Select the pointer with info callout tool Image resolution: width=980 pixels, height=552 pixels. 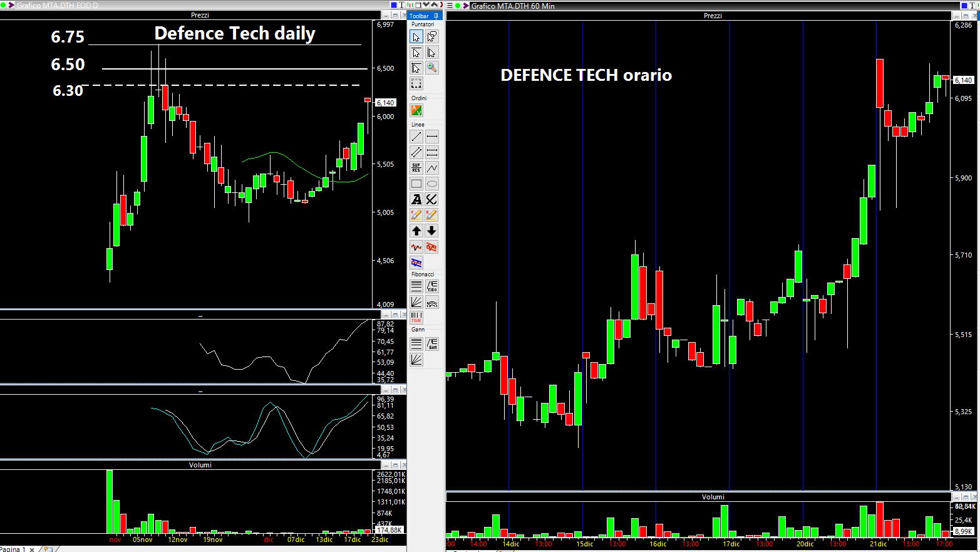click(432, 37)
